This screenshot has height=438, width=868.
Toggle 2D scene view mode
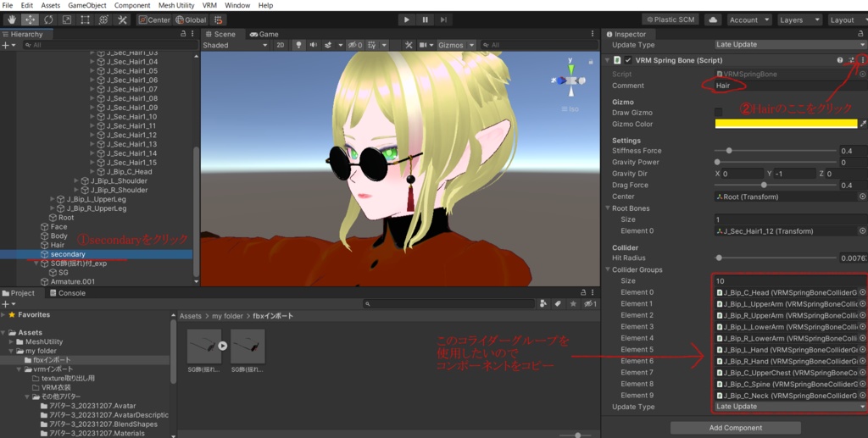pos(280,45)
